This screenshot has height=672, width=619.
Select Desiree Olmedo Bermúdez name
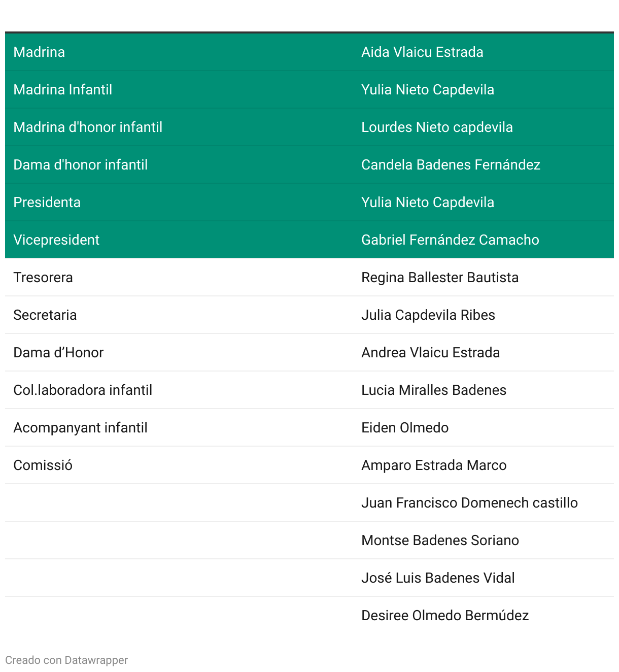pos(444,616)
